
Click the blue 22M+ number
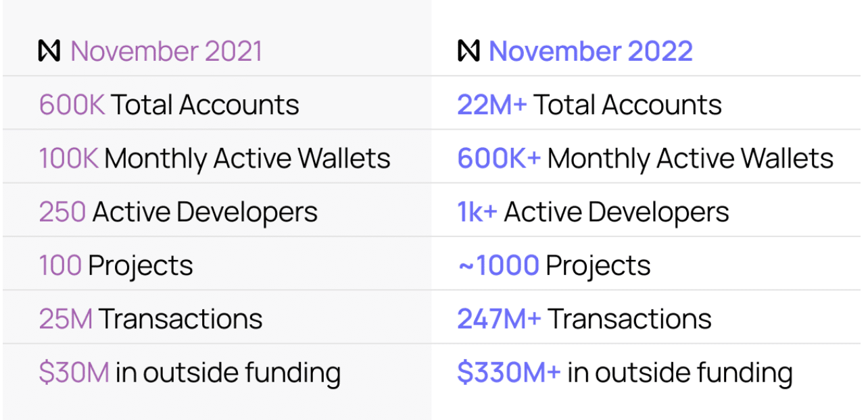pos(491,105)
